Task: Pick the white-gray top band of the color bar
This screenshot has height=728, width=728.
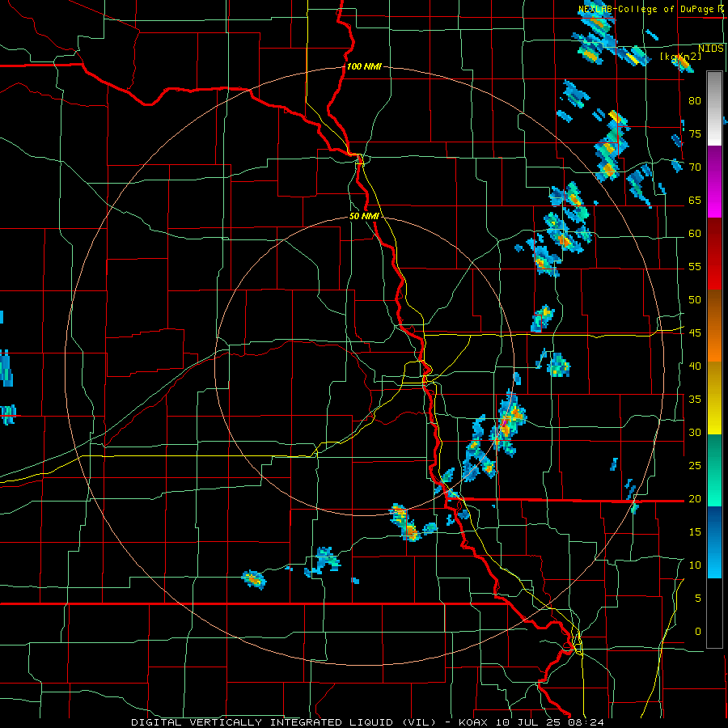Action: tap(714, 108)
